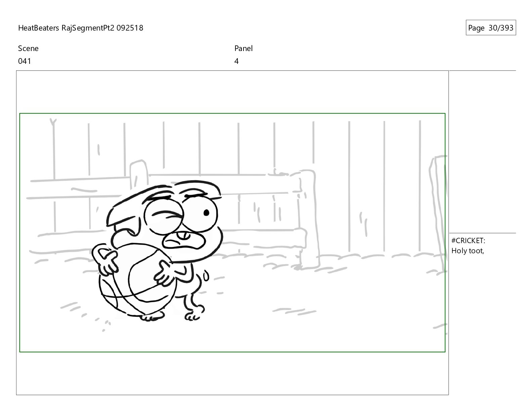
Task: Click the title text HeatBeaters RajSegmentPt2 092518
Action: (81, 28)
